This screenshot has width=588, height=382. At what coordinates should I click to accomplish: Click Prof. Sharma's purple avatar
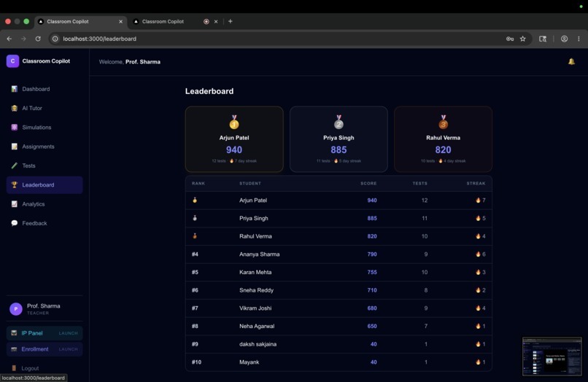[16, 309]
